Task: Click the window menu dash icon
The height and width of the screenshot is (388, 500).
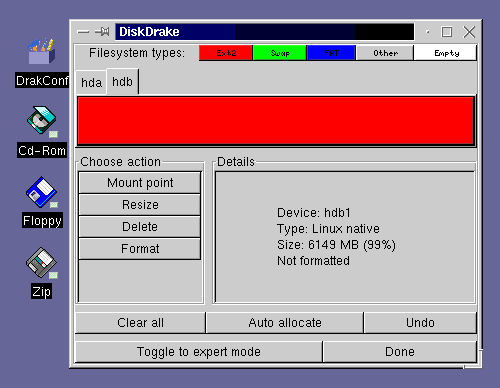Action: coord(83,32)
